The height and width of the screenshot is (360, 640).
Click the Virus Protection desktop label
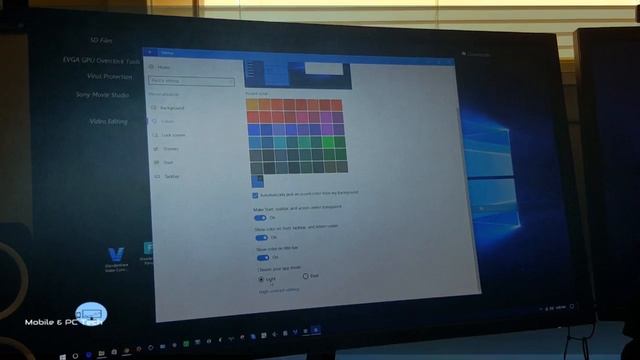[x=109, y=76]
